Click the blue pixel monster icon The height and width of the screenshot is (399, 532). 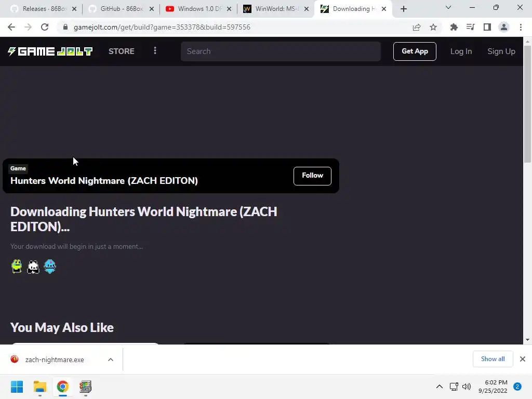50,267
